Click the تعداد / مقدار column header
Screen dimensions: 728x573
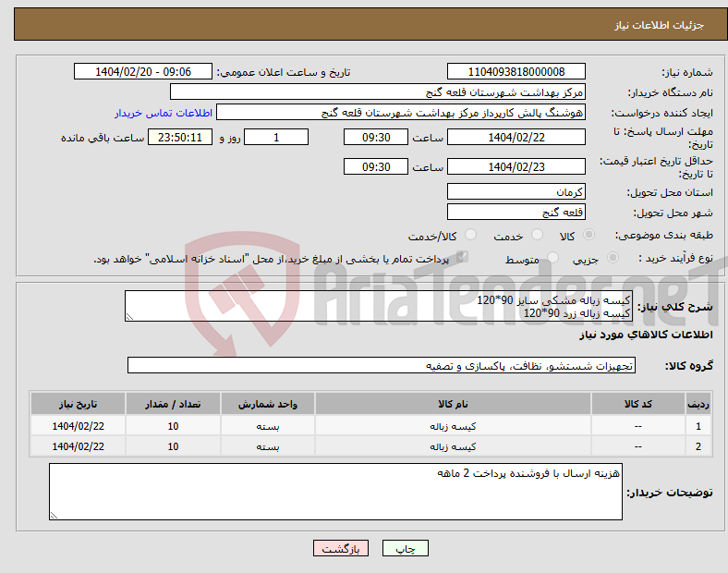[x=173, y=404]
